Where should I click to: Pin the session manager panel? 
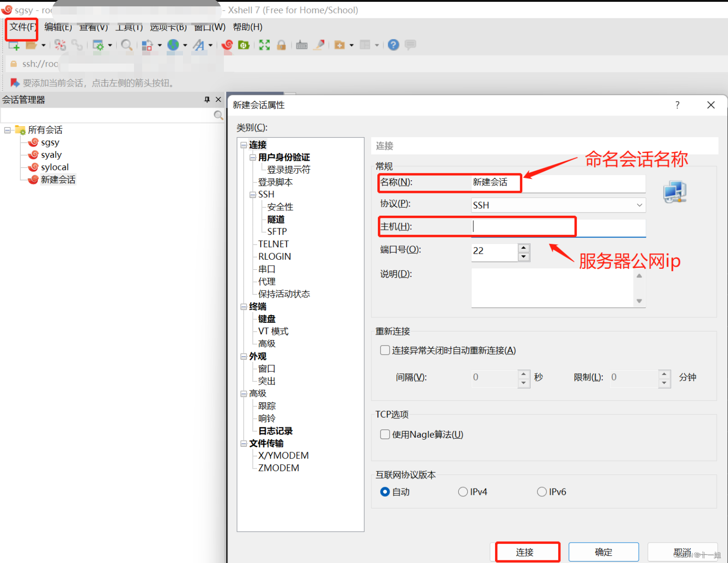click(x=207, y=99)
